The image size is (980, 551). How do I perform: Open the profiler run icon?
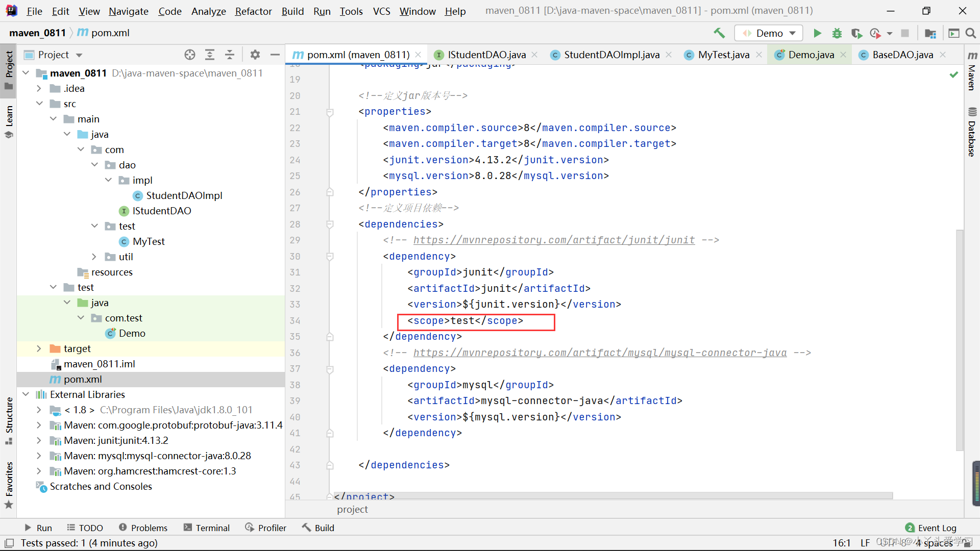click(x=875, y=33)
